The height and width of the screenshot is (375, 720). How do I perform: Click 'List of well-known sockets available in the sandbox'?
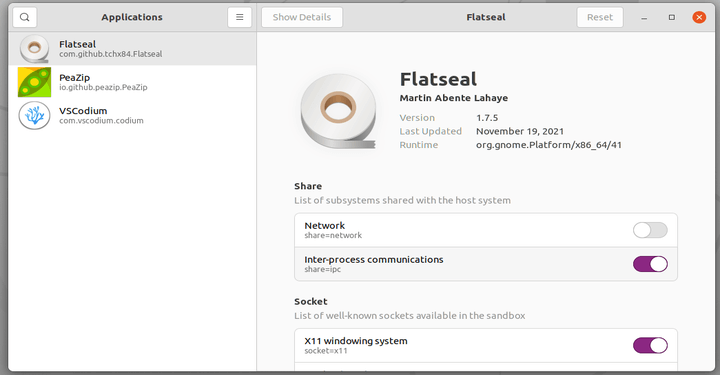pyautogui.click(x=410, y=316)
